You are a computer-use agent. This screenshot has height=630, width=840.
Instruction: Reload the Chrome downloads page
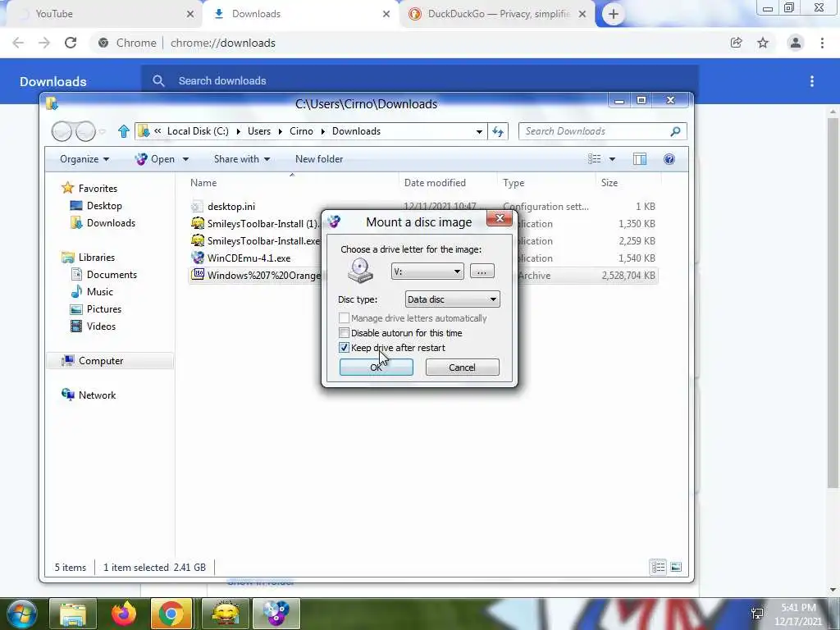click(x=71, y=43)
